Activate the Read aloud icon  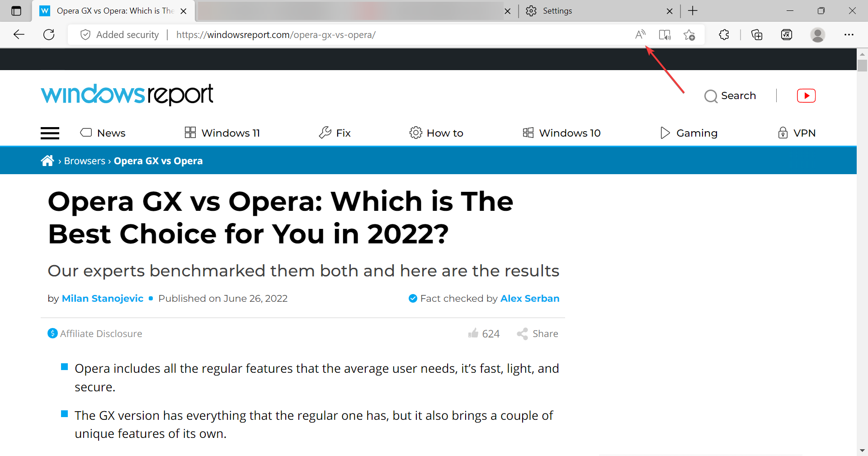point(640,35)
